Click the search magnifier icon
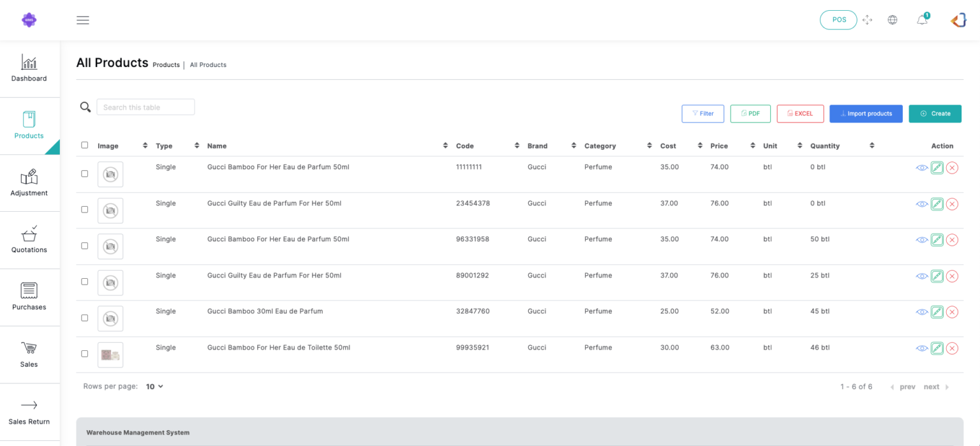 (x=85, y=107)
